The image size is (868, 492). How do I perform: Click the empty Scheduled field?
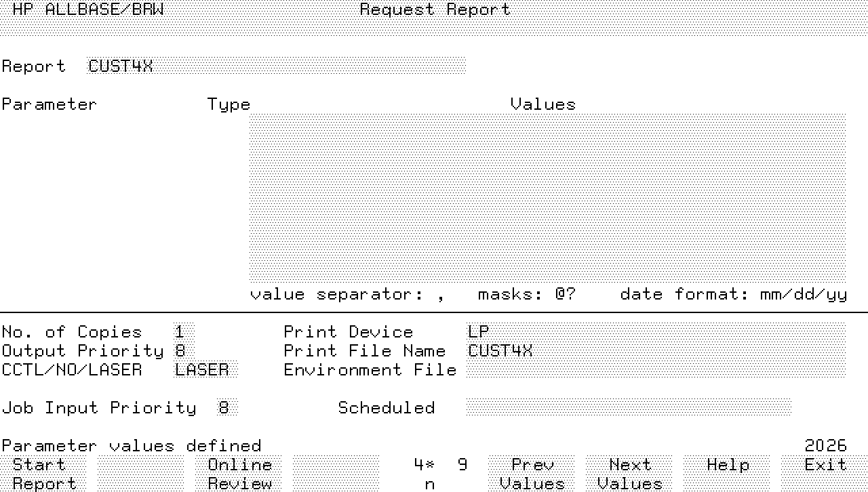(629, 408)
